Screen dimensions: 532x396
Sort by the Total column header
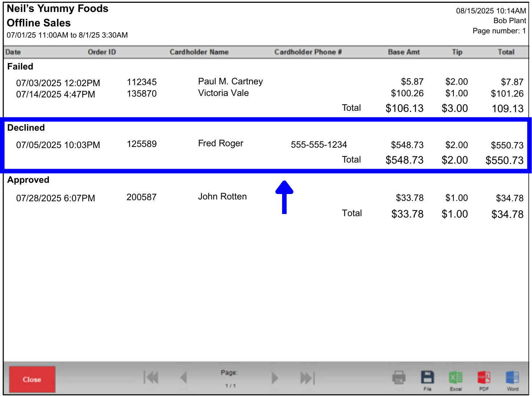506,52
